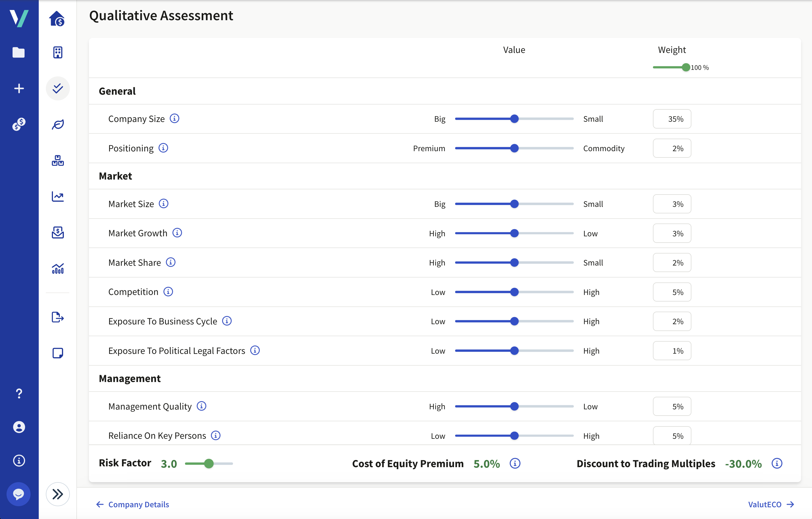Open the chat support bubble
The height and width of the screenshot is (519, 812).
click(19, 494)
